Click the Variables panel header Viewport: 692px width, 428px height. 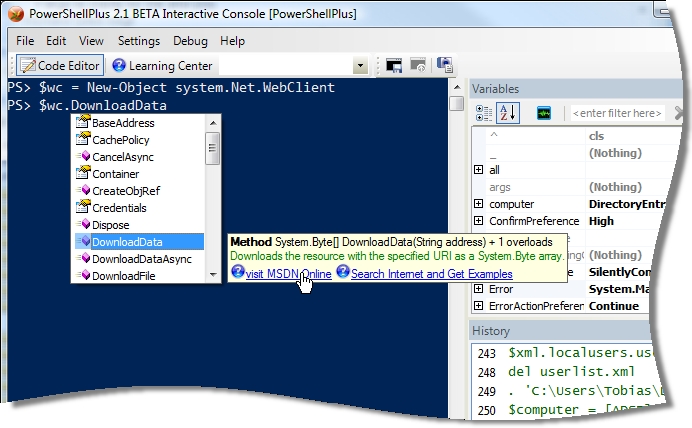574,89
